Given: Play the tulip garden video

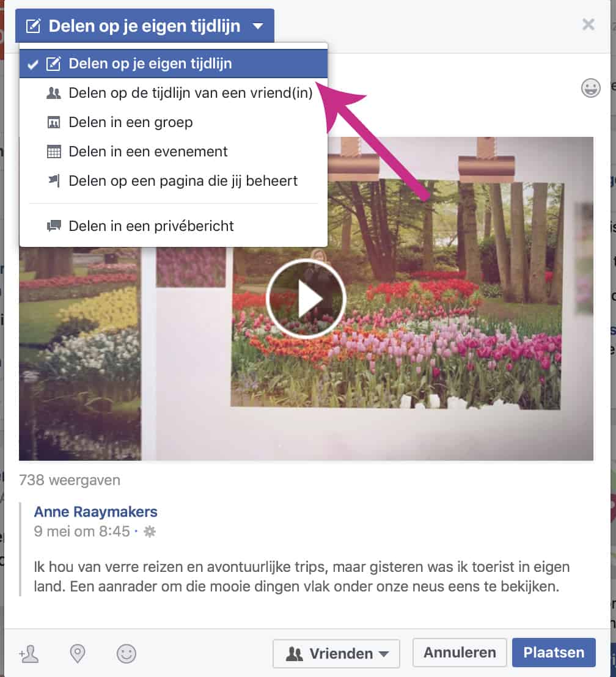Looking at the screenshot, I should (306, 298).
